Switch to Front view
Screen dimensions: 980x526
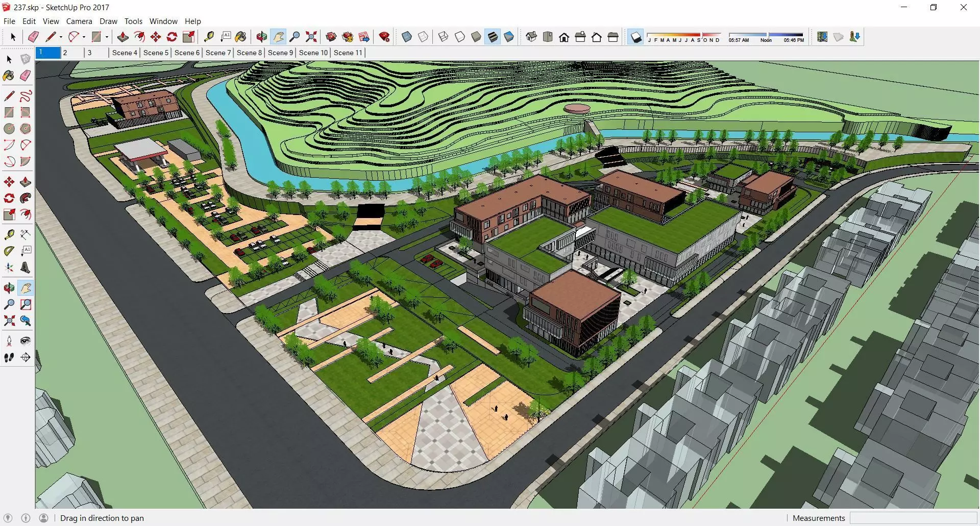coord(564,37)
